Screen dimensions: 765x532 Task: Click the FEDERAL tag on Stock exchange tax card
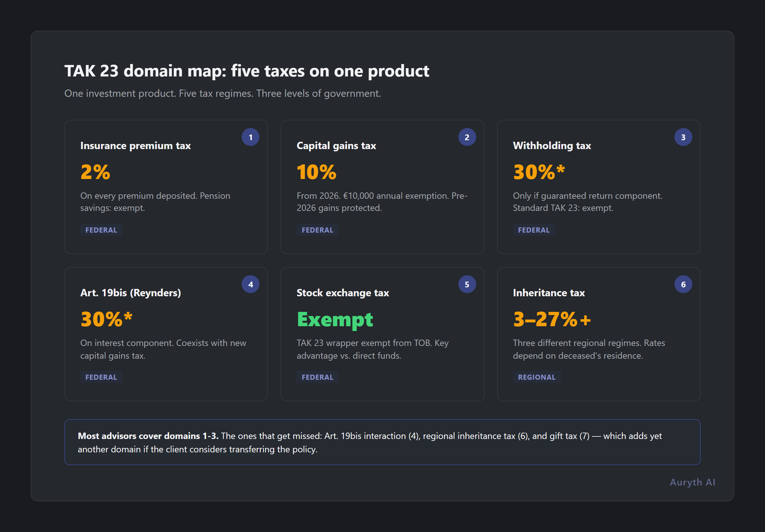click(317, 377)
